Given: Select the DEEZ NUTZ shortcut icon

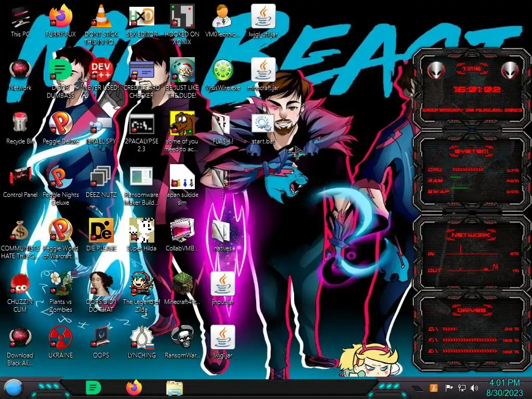Looking at the screenshot, I should point(101,177).
